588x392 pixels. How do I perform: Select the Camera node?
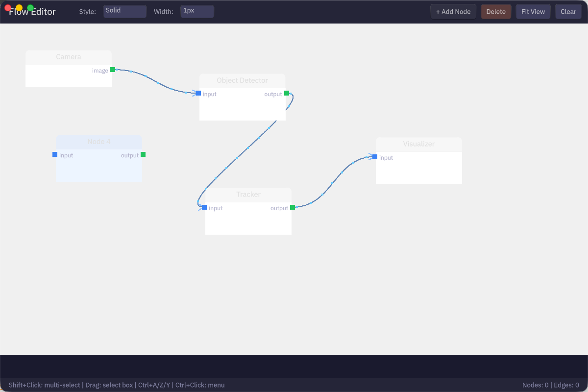tap(68, 57)
